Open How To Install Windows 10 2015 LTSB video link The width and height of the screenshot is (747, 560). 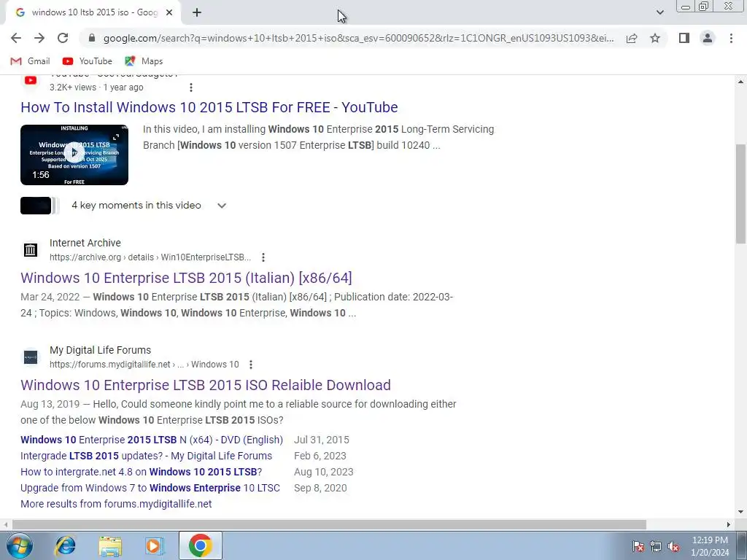[x=209, y=107]
